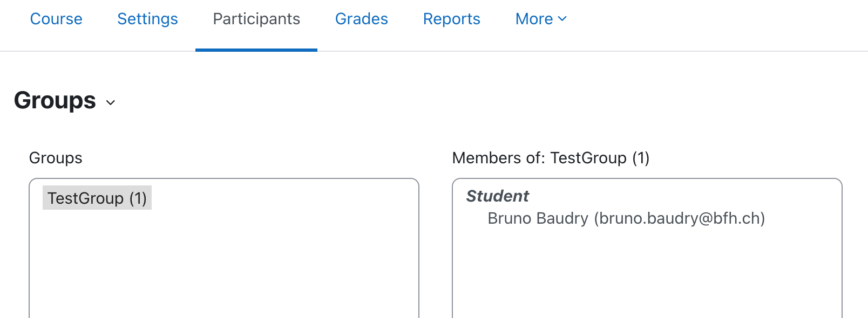Select TestGroup (1) in the groups list
Image resolution: width=868 pixels, height=318 pixels.
coord(97,198)
